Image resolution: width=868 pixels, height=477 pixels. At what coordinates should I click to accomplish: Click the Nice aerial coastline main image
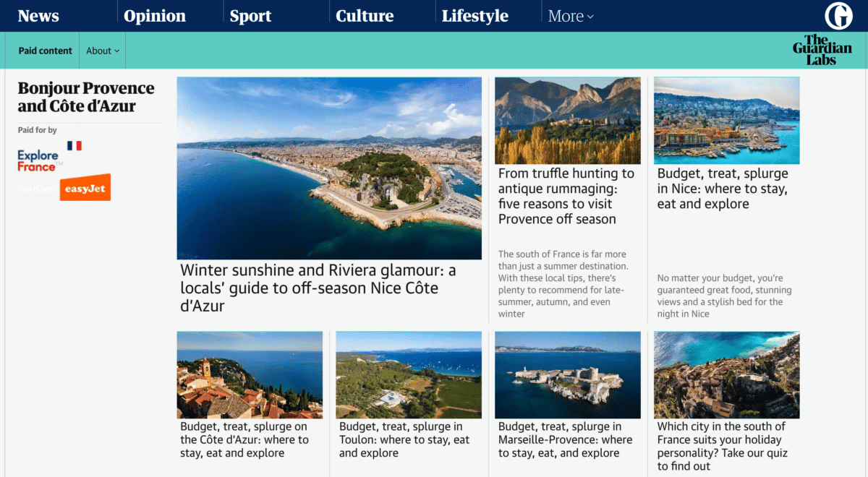click(329, 168)
